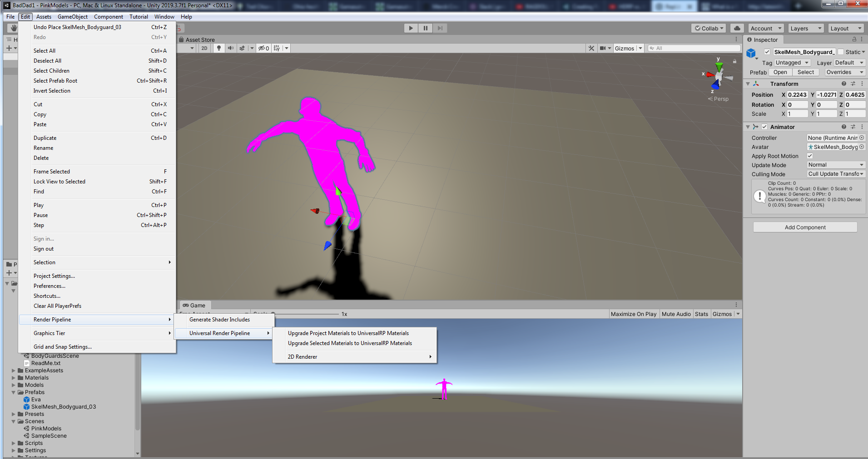This screenshot has width=868, height=459.
Task: Open Transform component three-dot menu
Action: (862, 84)
